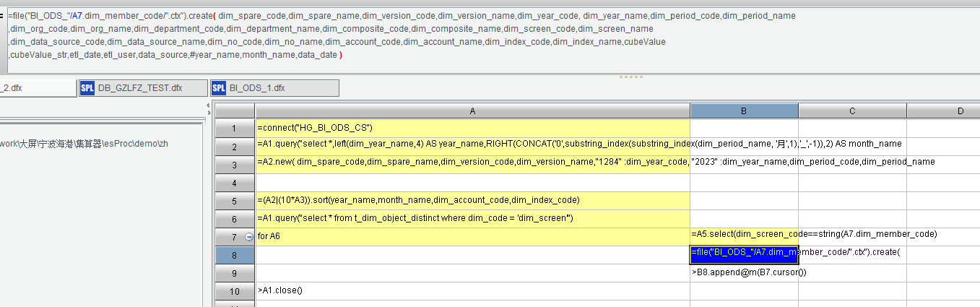This screenshot has width=980, height=307.
Task: Expand the left panel with splitter right arrow
Action: tap(209, 113)
